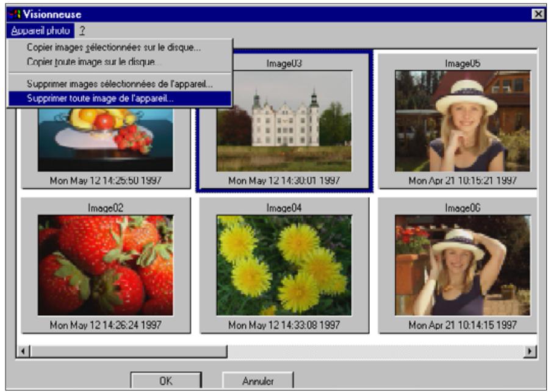548x392 pixels.
Task: Choose Supprimer images sélectionnées de l'appareil
Action: [x=120, y=84]
